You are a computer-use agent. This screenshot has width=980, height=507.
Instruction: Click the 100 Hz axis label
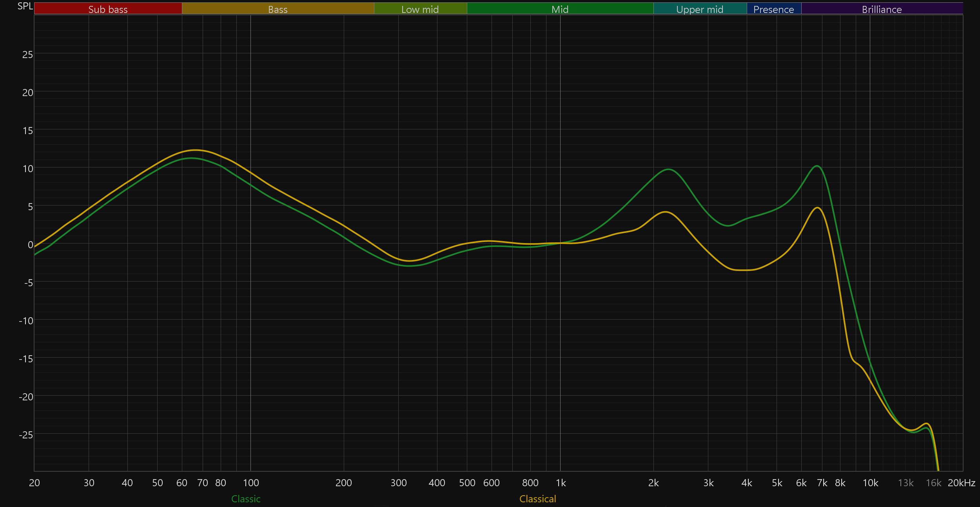(251, 483)
